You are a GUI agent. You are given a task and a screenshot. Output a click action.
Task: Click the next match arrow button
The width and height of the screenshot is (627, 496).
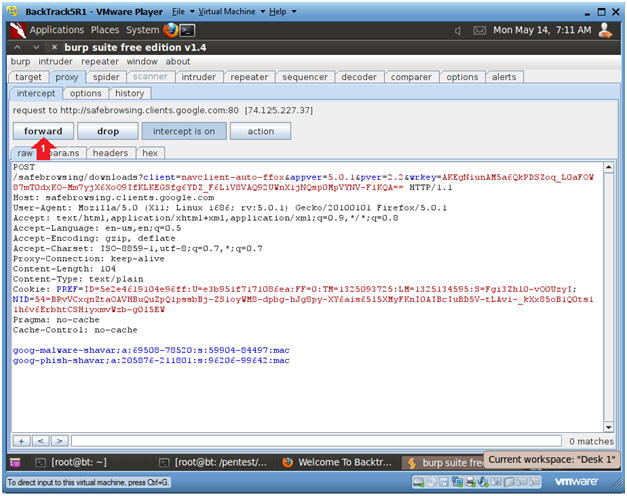click(x=60, y=441)
